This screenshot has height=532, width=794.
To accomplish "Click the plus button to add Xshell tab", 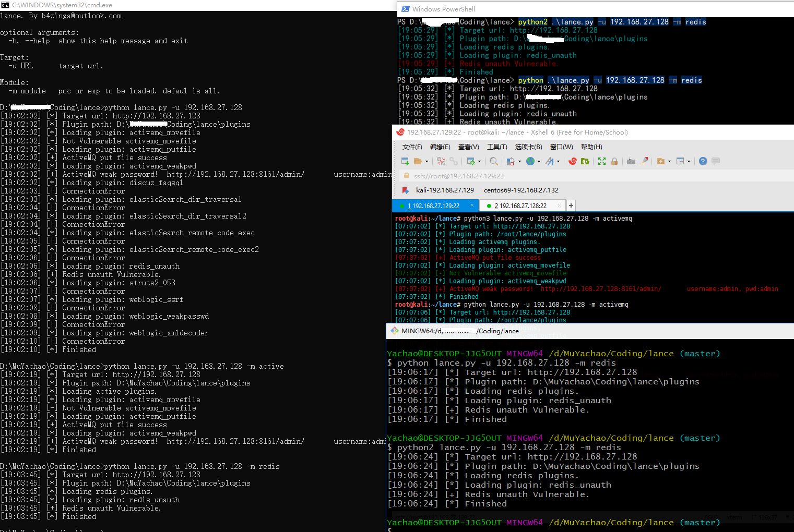I will coord(571,205).
